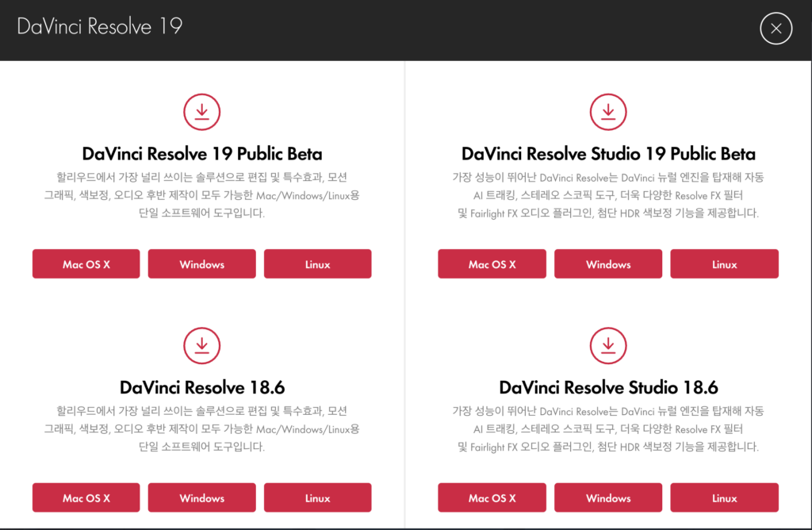Download DaVinci Resolve 18.6 for Mac OS X
The height and width of the screenshot is (530, 812).
point(86,498)
